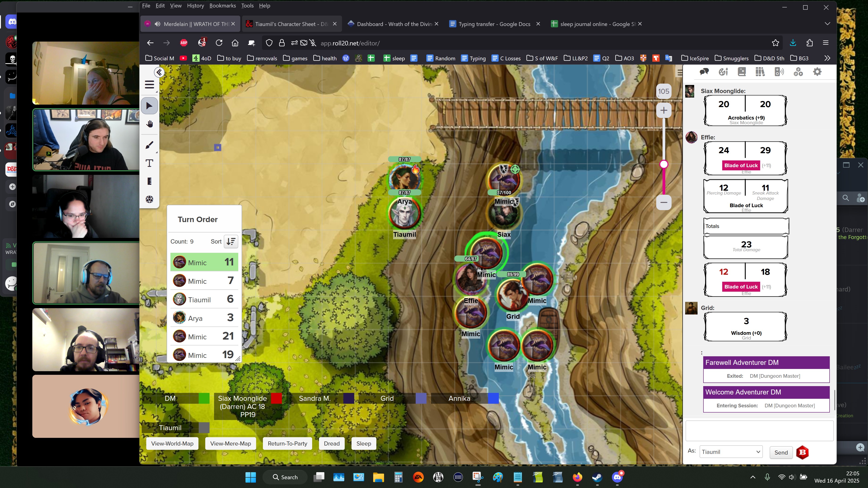The width and height of the screenshot is (868, 488).
Task: Mute the Merdelain tab audio
Action: (x=157, y=24)
